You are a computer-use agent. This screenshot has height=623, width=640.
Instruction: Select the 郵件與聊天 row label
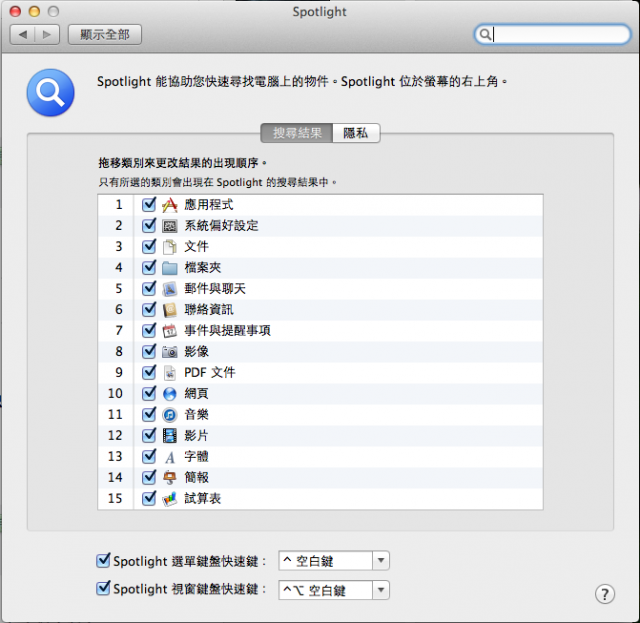point(215,289)
